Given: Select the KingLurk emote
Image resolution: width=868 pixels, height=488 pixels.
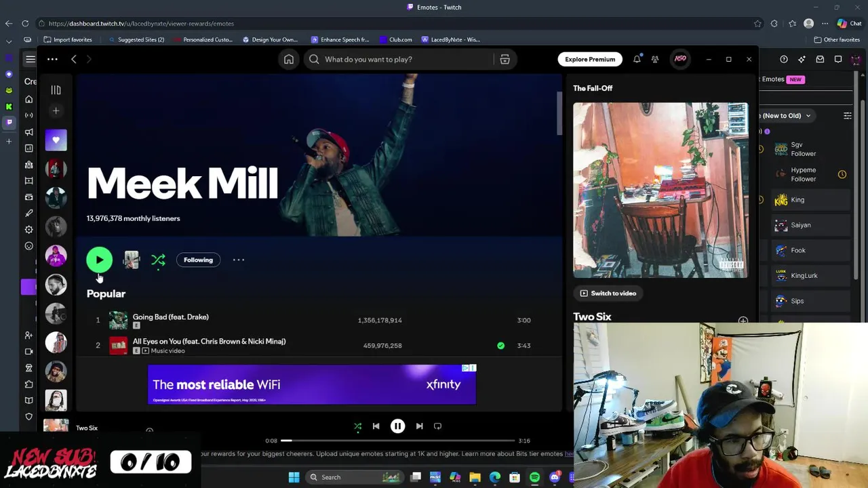Looking at the screenshot, I should coord(811,276).
